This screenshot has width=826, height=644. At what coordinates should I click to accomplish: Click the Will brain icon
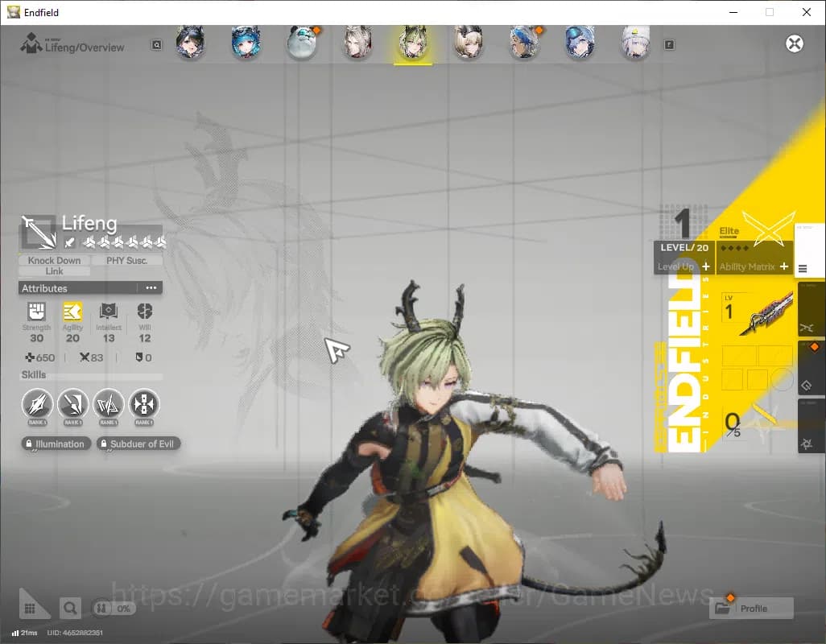145,312
